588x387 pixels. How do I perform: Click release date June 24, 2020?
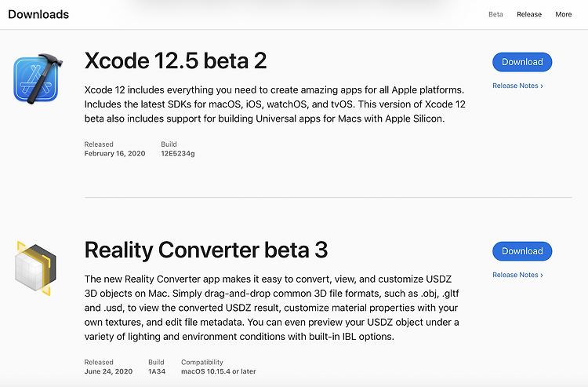(108, 371)
